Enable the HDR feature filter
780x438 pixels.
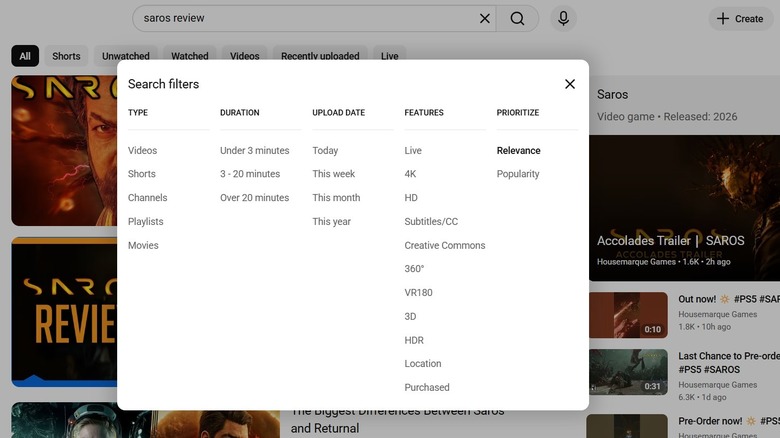click(414, 340)
